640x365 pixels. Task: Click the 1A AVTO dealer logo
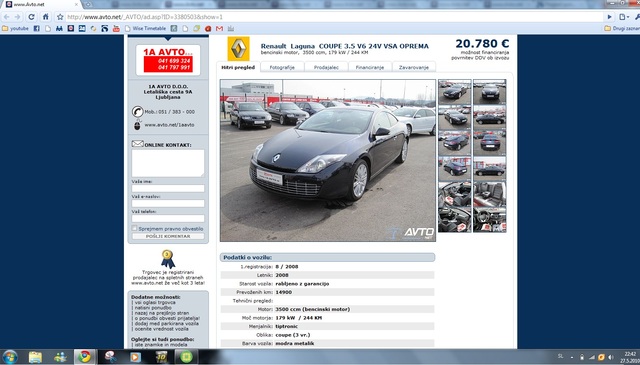click(x=168, y=60)
